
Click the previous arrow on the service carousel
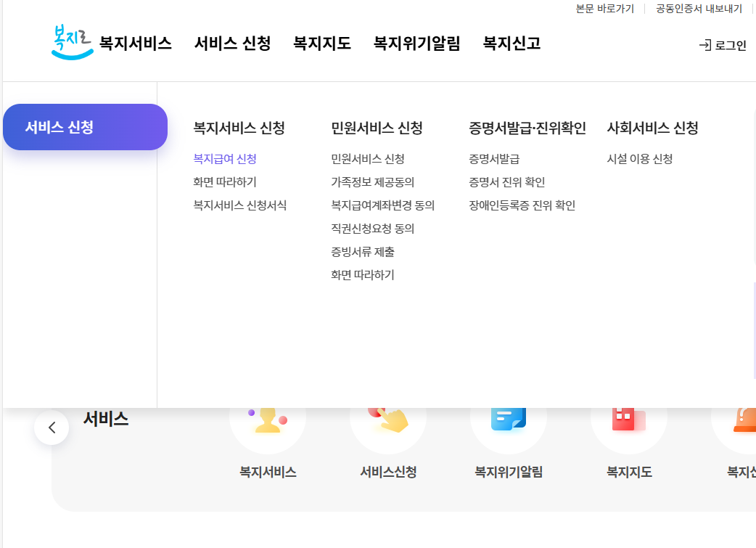point(51,428)
